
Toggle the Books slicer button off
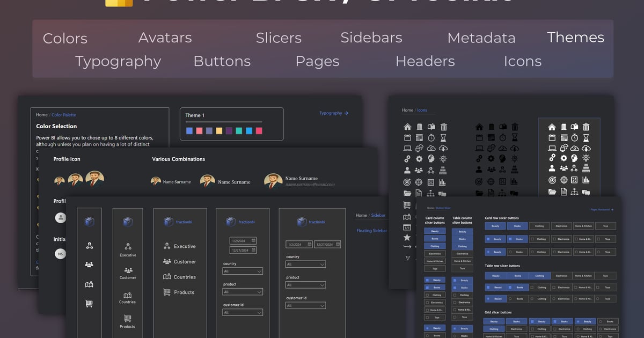[x=517, y=226]
